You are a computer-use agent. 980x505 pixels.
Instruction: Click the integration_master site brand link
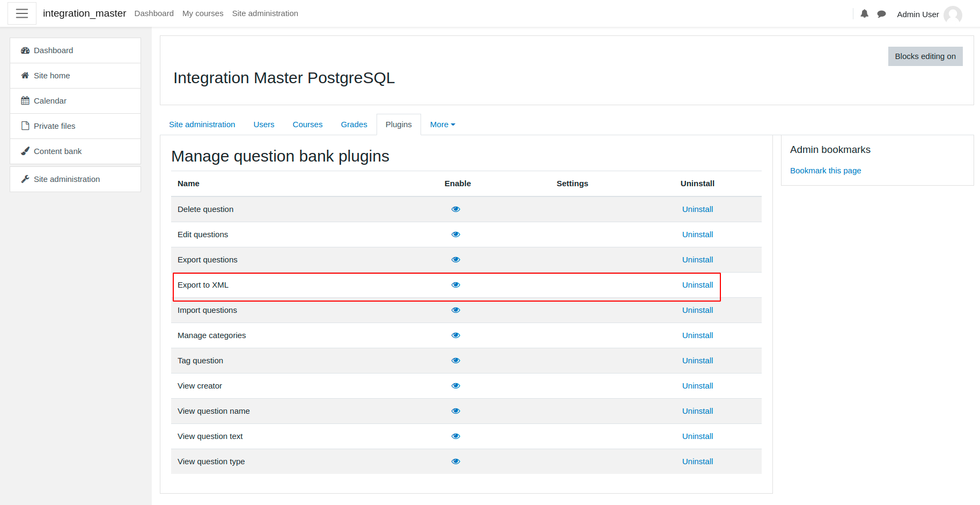click(84, 13)
